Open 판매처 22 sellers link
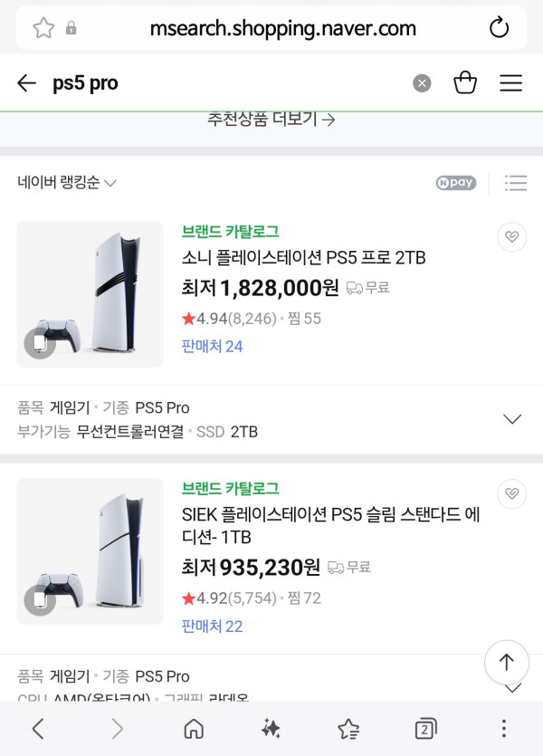 click(212, 627)
